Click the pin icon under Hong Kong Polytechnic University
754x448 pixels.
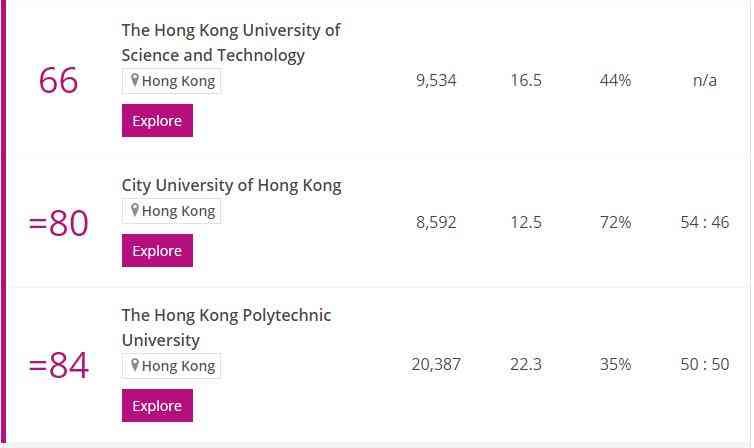point(135,365)
